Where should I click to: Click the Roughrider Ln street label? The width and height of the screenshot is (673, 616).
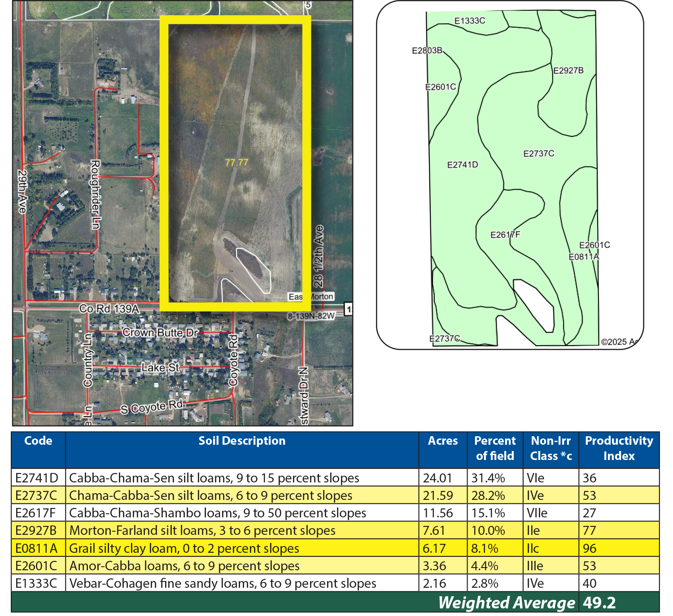coord(95,194)
